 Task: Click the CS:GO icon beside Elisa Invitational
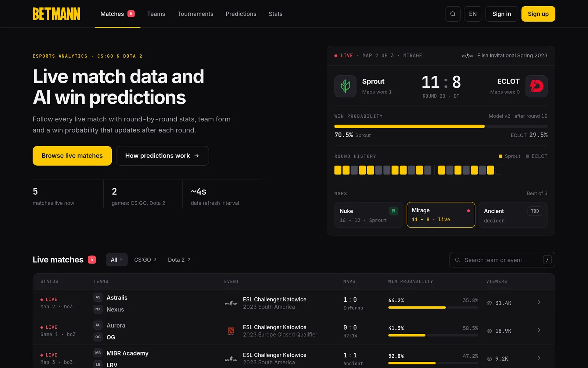coord(467,56)
